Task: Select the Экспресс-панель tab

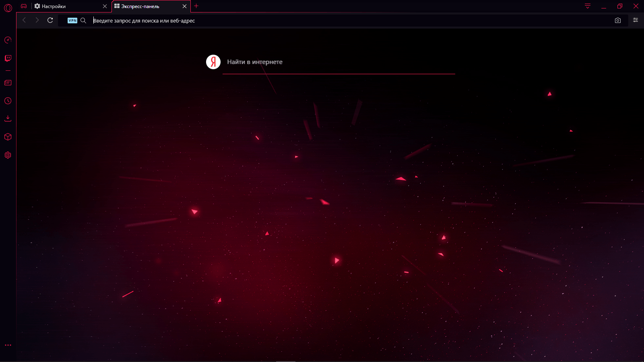Action: click(x=151, y=6)
